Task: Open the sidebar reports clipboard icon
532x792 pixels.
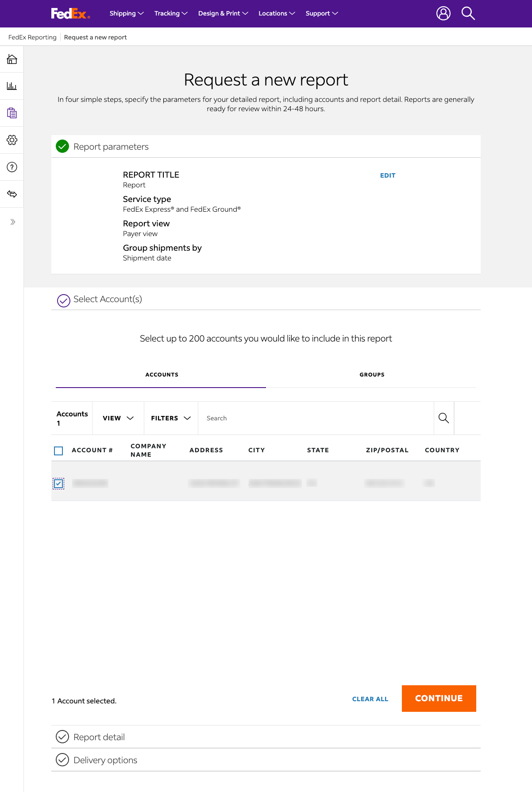Action: pyautogui.click(x=12, y=113)
